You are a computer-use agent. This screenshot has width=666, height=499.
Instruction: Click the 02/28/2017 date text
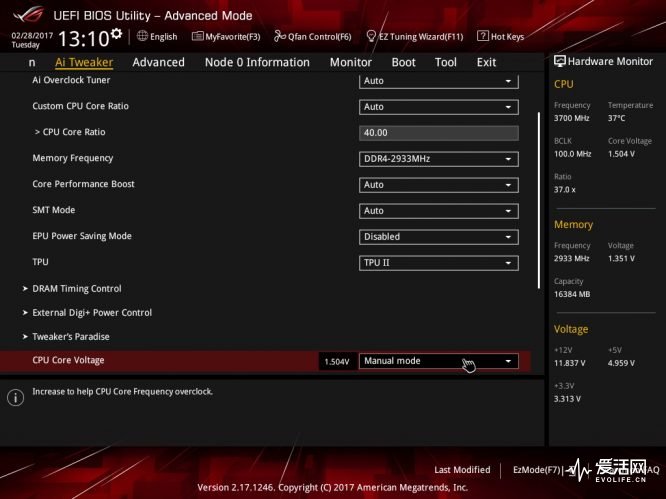[x=32, y=36]
